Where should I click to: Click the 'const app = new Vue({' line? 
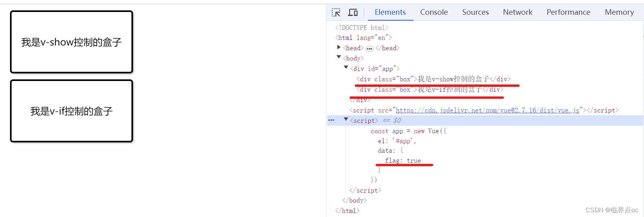pos(408,131)
